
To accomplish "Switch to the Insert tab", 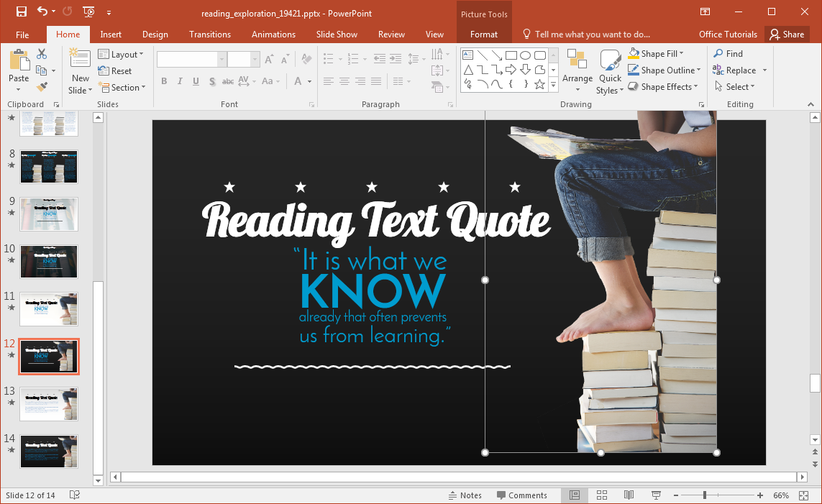I will (111, 35).
